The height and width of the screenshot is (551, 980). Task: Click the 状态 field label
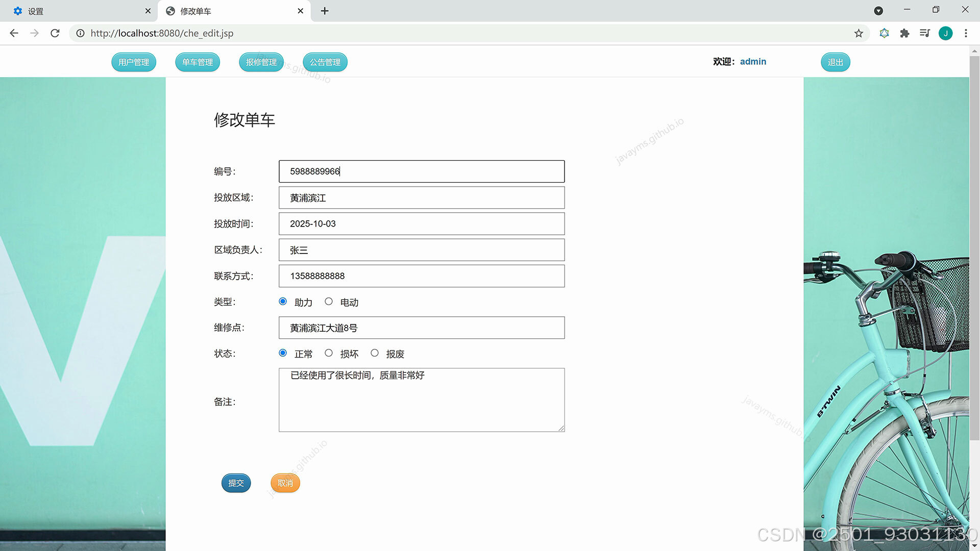click(225, 354)
